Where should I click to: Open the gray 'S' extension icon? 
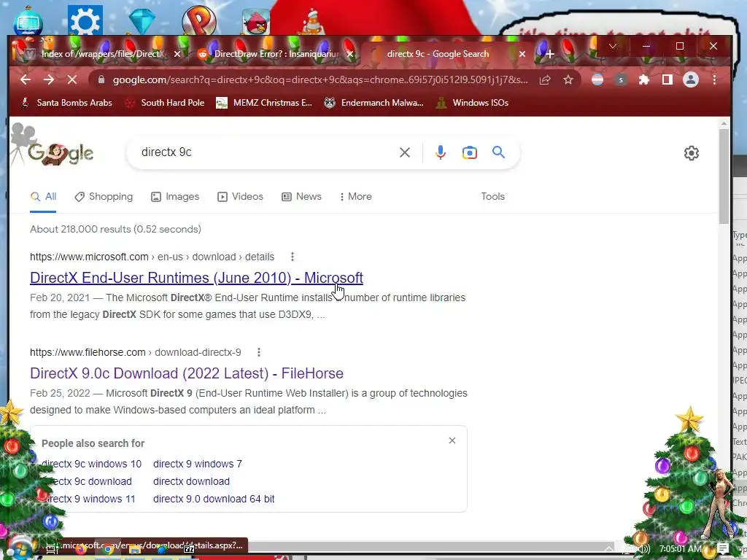pyautogui.click(x=620, y=79)
